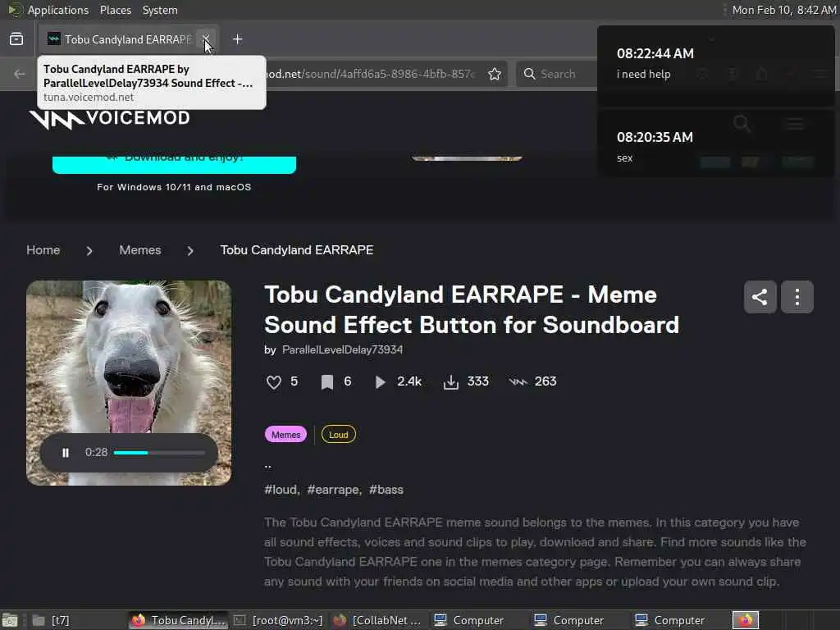Open a new browser tab
This screenshot has height=630, width=840.
(237, 39)
